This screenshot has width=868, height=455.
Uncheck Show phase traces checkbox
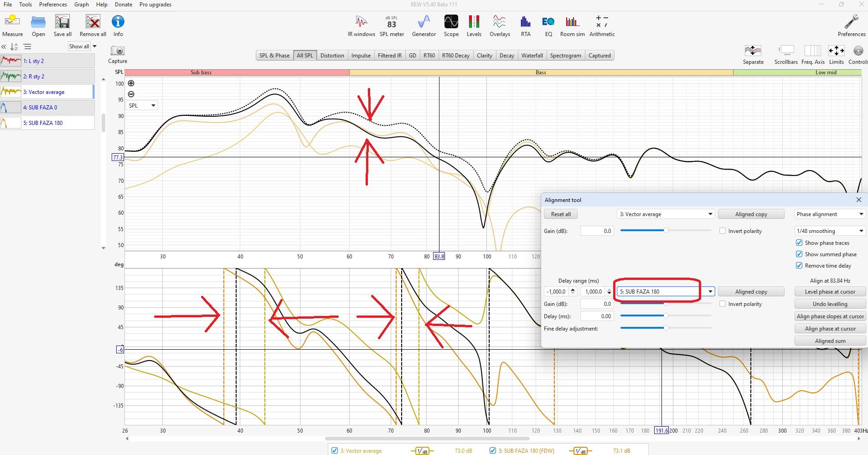pyautogui.click(x=799, y=243)
